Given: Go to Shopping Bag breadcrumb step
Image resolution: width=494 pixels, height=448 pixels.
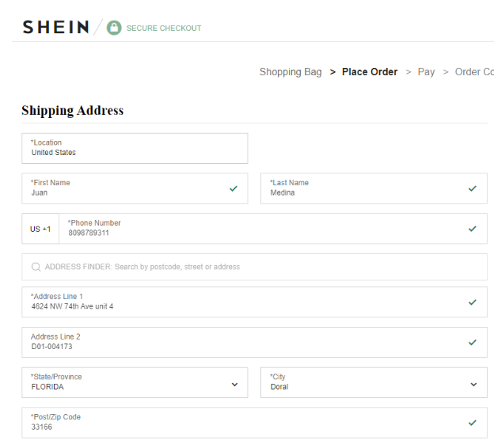Looking at the screenshot, I should [x=291, y=72].
